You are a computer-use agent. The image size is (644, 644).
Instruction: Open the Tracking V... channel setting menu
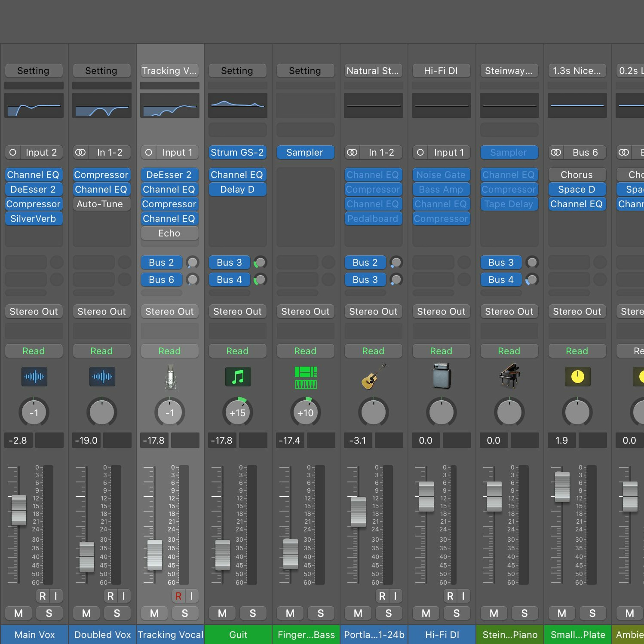coord(169,71)
